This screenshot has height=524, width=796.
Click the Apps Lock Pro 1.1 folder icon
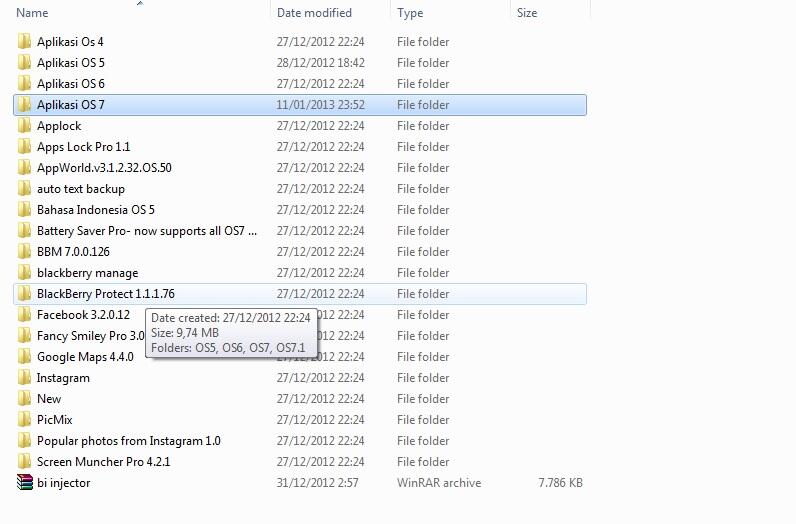[x=24, y=147]
